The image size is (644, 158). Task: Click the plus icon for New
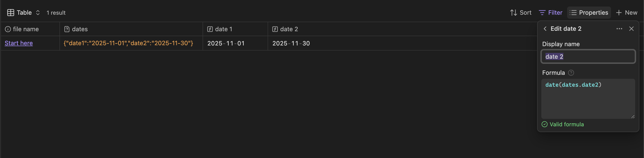[619, 13]
